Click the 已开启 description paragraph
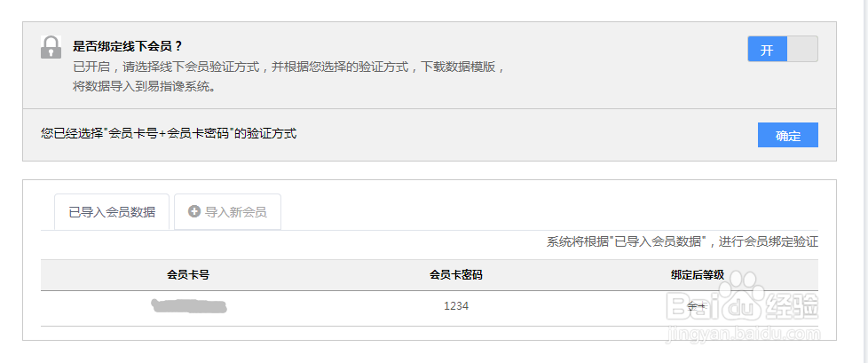 288,76
